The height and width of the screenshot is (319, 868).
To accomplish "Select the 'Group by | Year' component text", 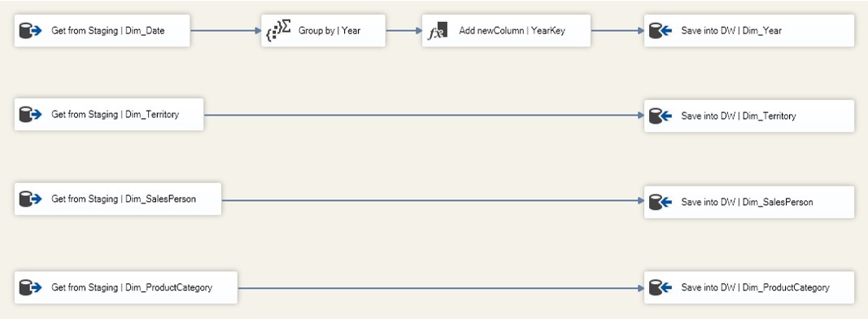I will tap(329, 31).
